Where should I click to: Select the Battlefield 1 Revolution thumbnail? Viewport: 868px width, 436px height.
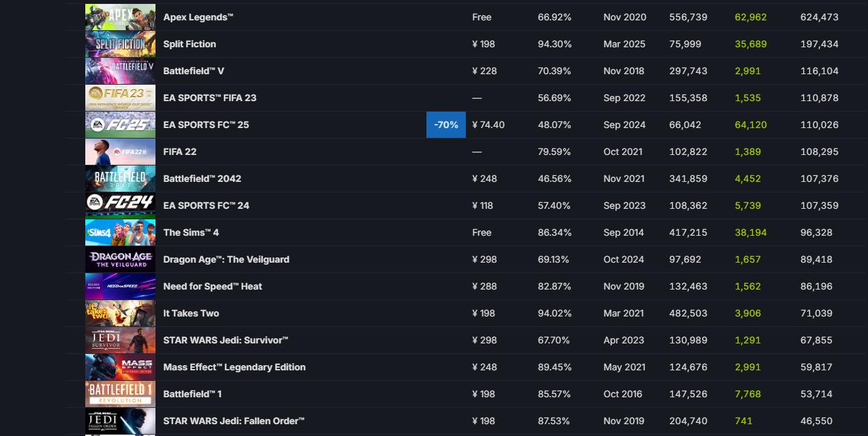pyautogui.click(x=120, y=394)
